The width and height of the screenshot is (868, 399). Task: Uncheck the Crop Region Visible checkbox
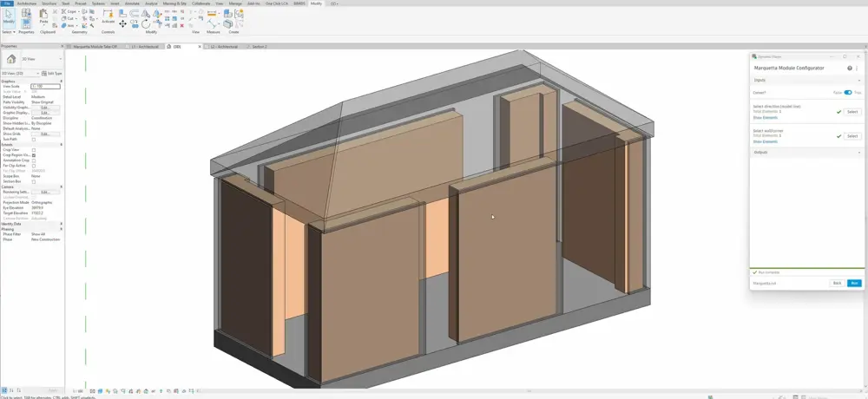tap(34, 155)
